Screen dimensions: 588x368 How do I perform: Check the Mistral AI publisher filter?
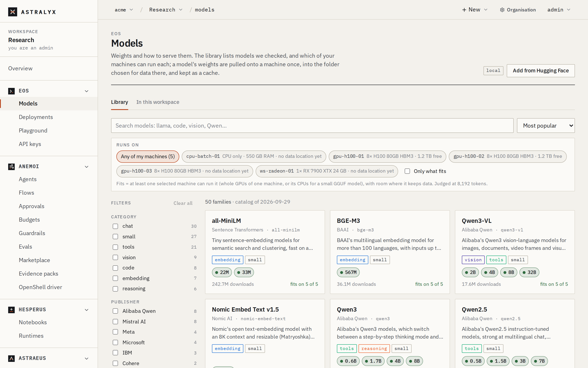click(115, 322)
